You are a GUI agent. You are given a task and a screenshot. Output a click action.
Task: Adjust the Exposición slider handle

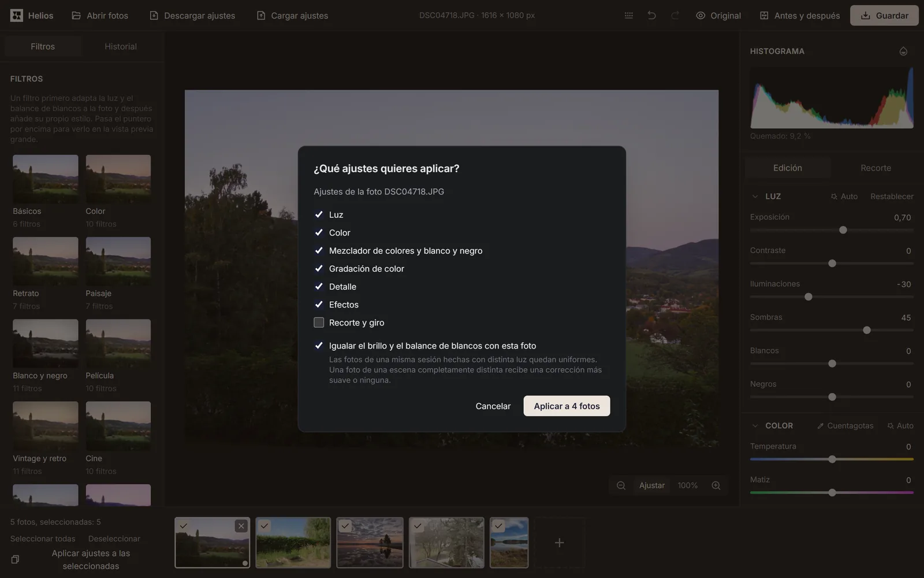point(843,230)
